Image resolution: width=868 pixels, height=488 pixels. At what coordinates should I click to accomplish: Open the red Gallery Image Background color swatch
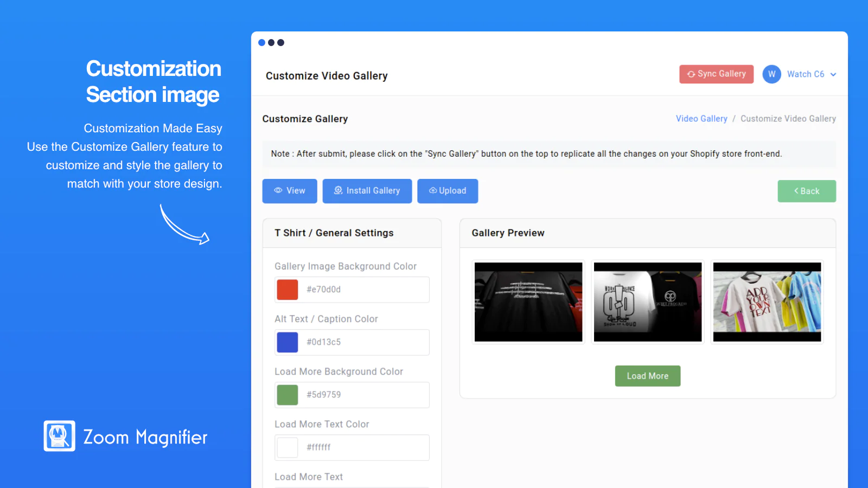coord(288,290)
